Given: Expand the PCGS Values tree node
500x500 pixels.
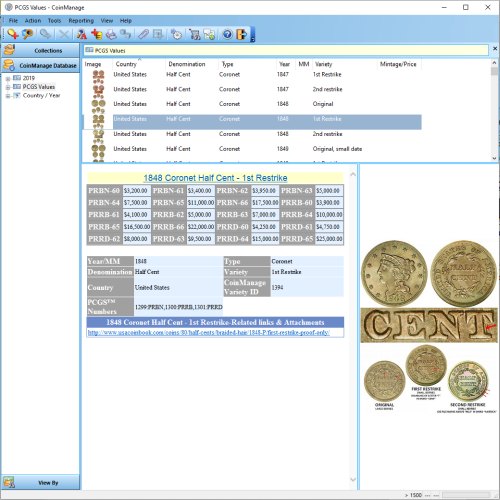Looking at the screenshot, I should coord(8,87).
